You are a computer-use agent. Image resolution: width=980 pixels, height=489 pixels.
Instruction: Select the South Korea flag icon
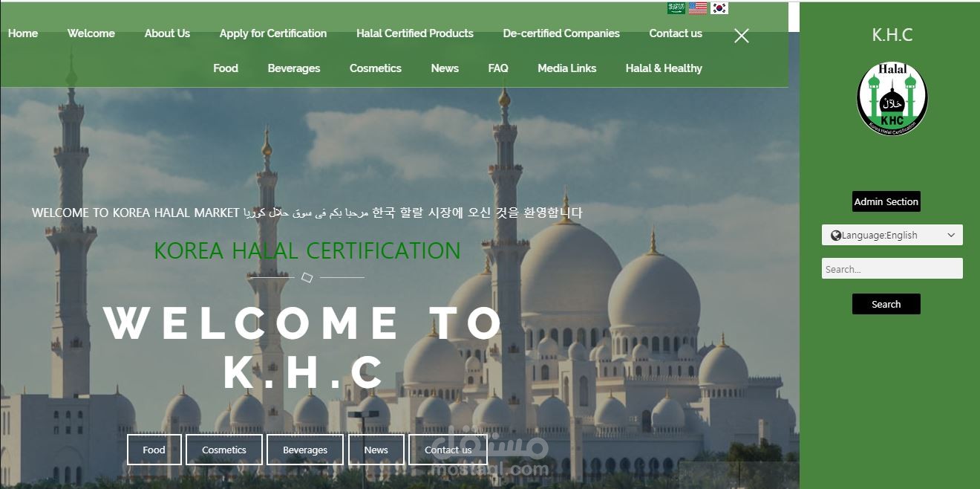coord(719,8)
